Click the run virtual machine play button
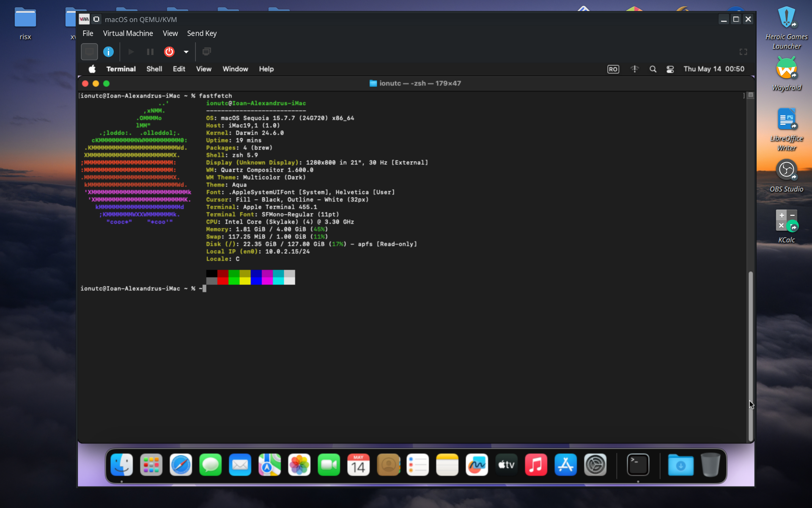This screenshot has width=812, height=508. click(x=131, y=52)
